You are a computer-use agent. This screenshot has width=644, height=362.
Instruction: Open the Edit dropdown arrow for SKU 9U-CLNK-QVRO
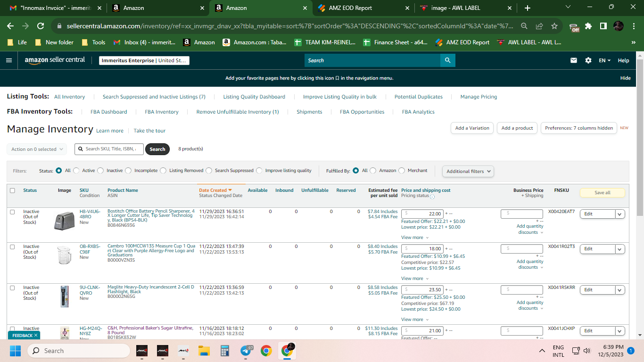tap(620, 290)
